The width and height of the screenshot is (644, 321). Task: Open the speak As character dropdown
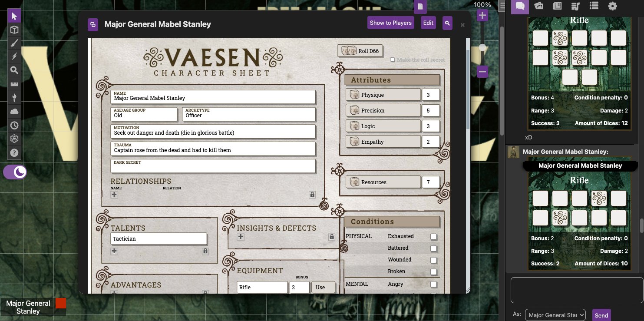(555, 315)
